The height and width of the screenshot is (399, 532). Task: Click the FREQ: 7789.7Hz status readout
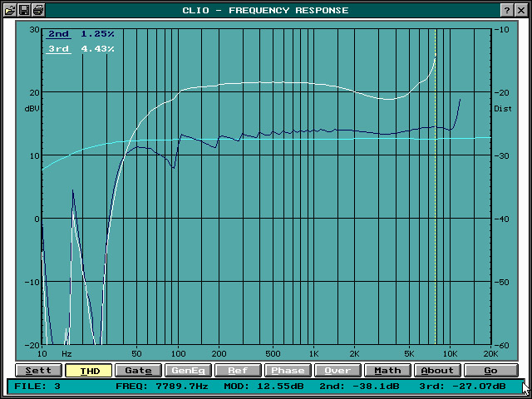tap(162, 386)
